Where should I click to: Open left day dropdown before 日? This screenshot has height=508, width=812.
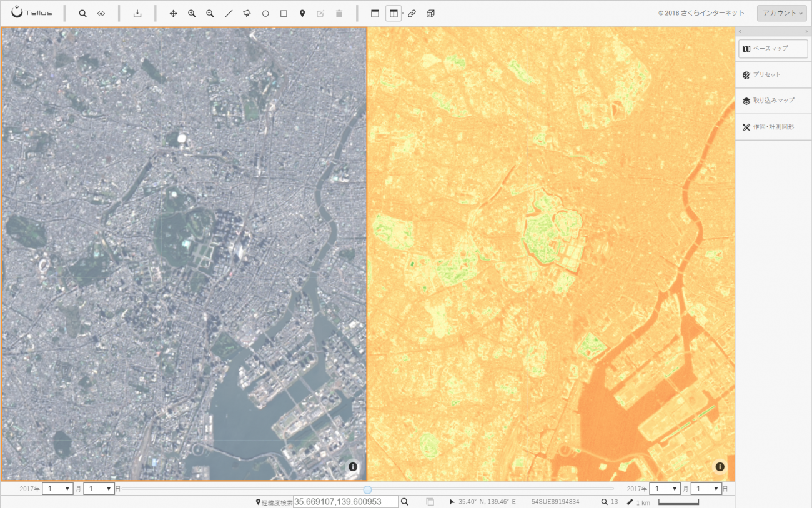(99, 489)
